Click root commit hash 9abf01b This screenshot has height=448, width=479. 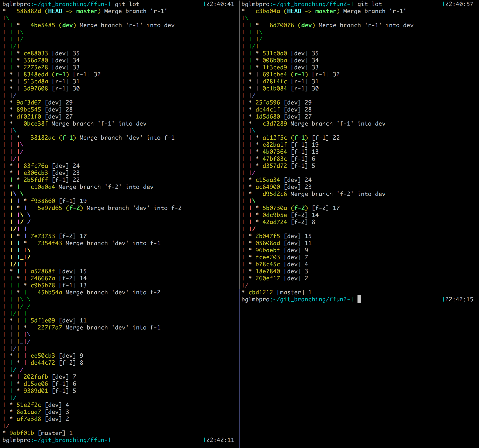coord(22,433)
